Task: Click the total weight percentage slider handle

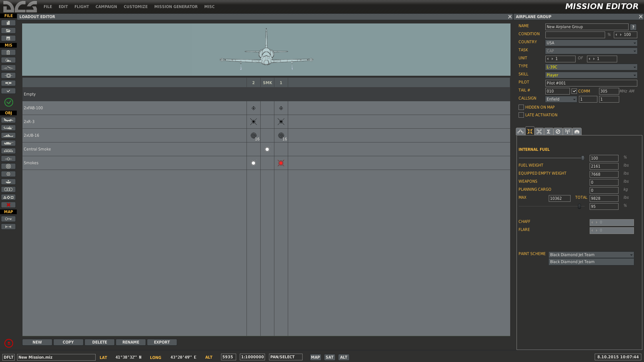Action: coord(579,206)
